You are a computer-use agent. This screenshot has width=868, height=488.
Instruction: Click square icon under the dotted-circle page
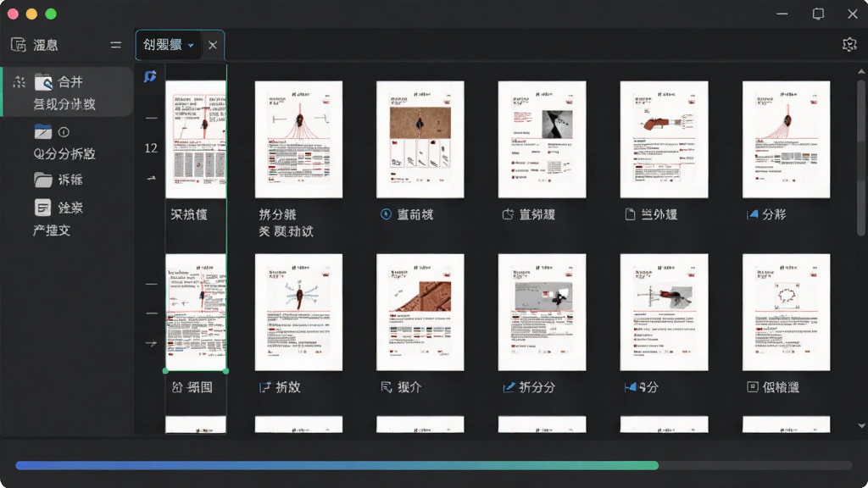[753, 386]
